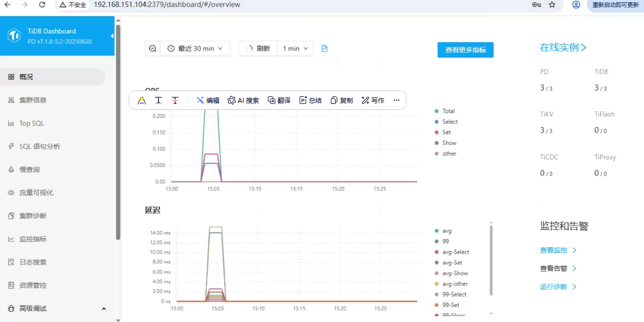Toggle the other legend series
644x322 pixels.
pos(446,154)
